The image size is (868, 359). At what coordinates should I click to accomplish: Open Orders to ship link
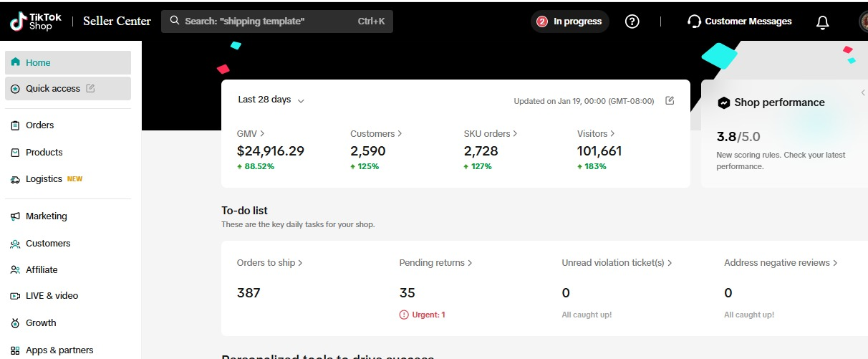(269, 263)
